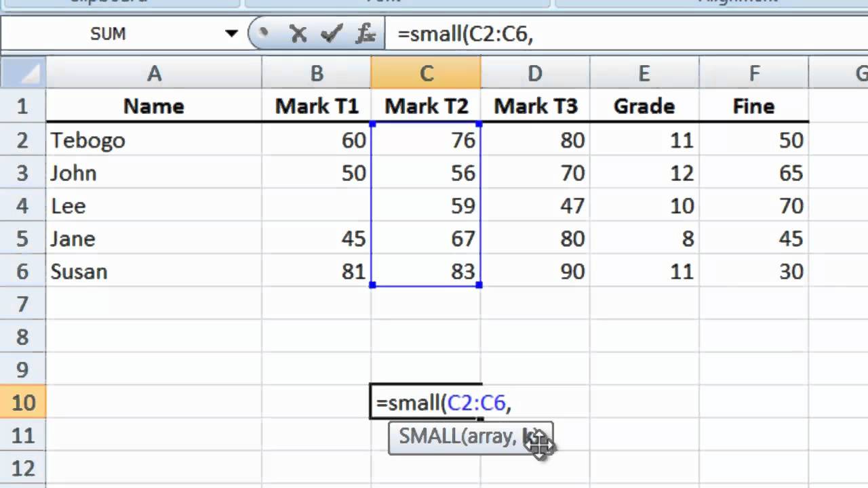Click John's Mark T3 value 70
This screenshot has height=488, width=868.
(x=535, y=173)
